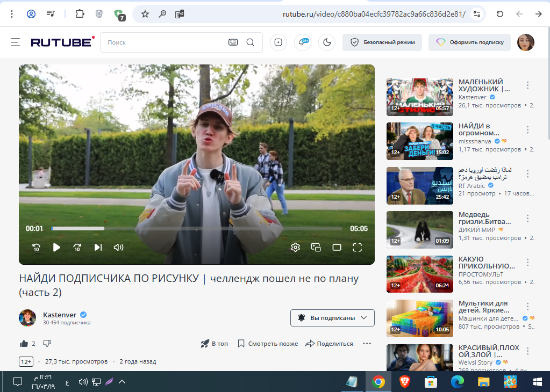Open МАЛЕНЬКИЙ ХУДОЖНИК video thumbnail
This screenshot has width=550, height=392.
(x=420, y=97)
